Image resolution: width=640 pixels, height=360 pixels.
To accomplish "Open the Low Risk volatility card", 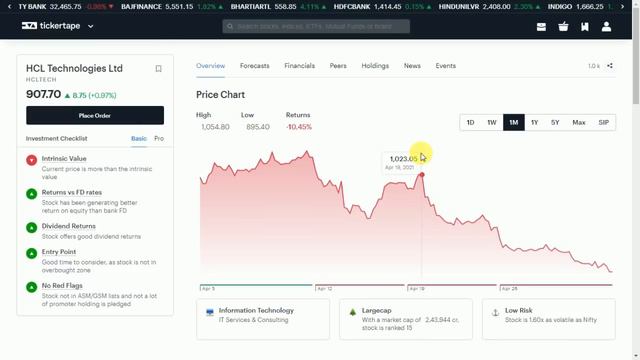I will click(549, 319).
